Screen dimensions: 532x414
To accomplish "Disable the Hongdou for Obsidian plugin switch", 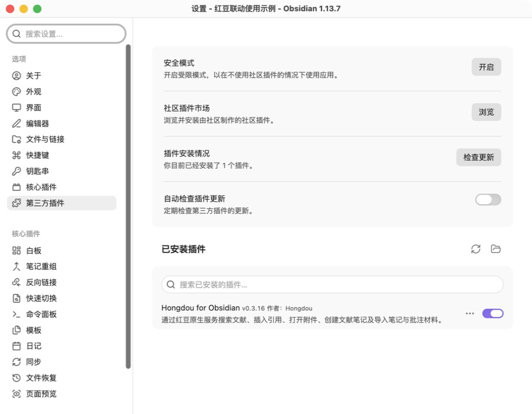I will 492,313.
